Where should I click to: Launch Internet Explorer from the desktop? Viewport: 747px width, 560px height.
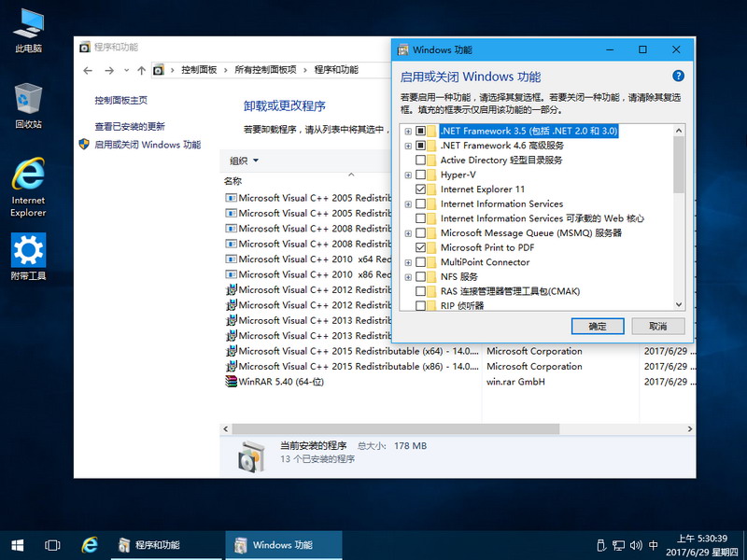28,188
